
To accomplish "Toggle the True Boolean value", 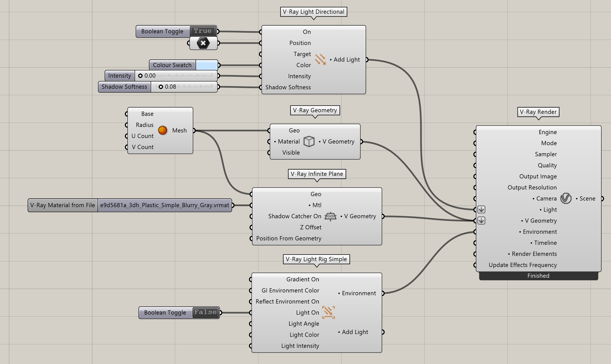I will tap(203, 31).
